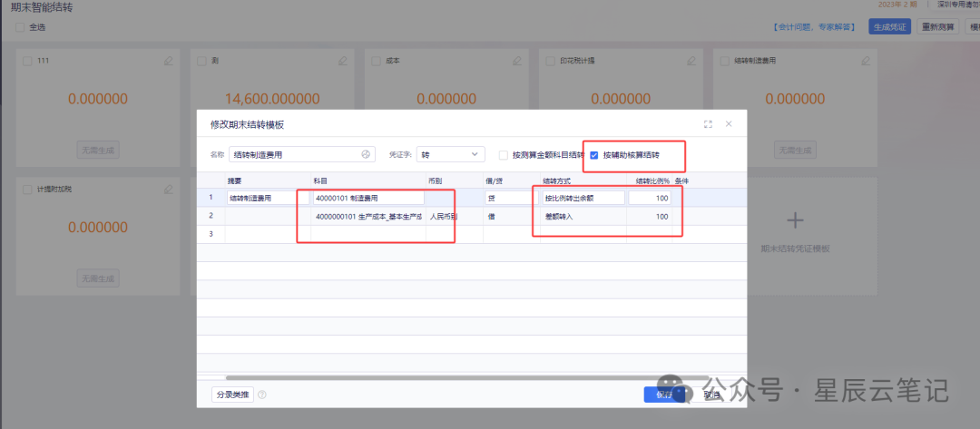Tick the 全选 checkbox

tap(19, 27)
